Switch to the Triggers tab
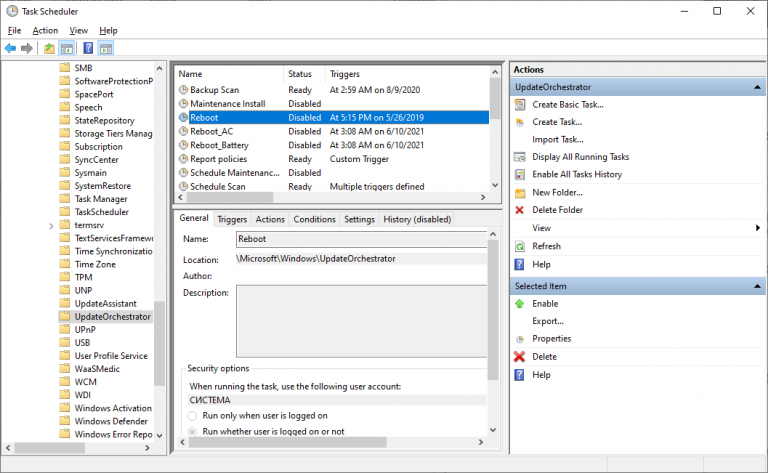 [232, 219]
